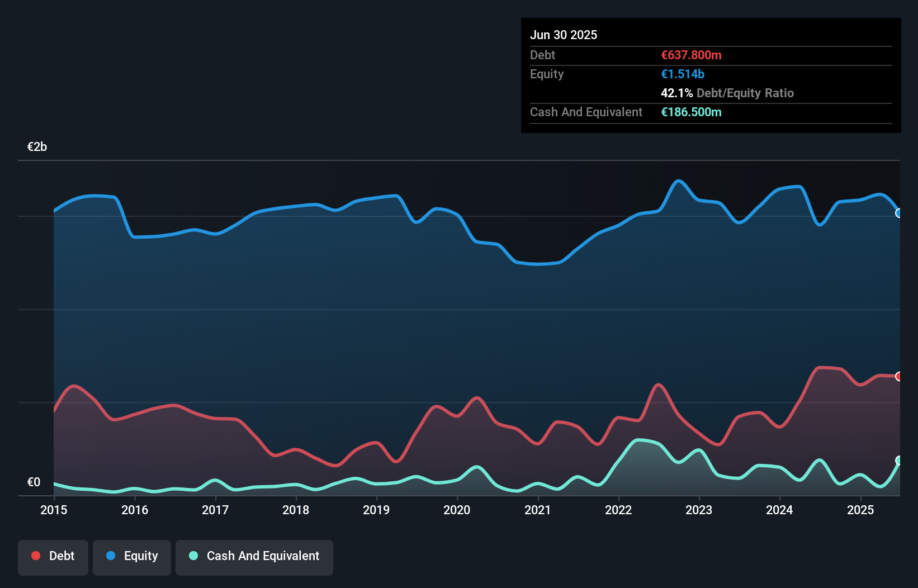Click the 42.1% Debt/Equity Ratio text

tap(727, 93)
